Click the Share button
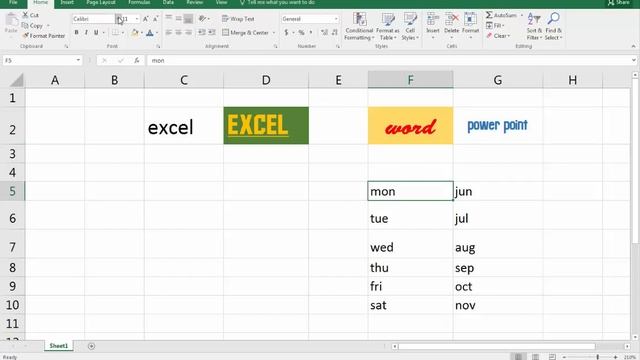The image size is (640, 360). coord(618,2)
